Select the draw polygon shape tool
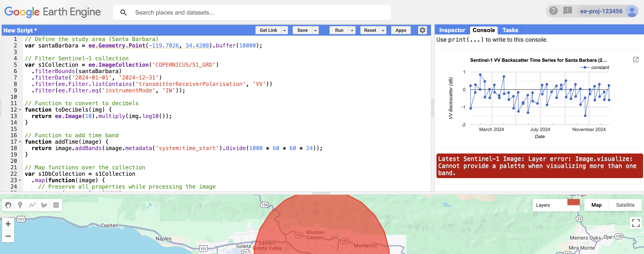This screenshot has width=644, height=254. [x=44, y=205]
